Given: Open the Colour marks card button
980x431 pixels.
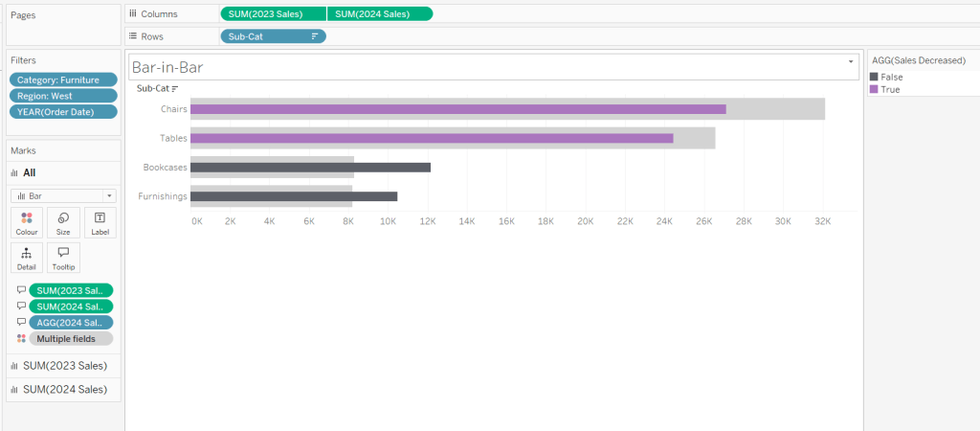Looking at the screenshot, I should [27, 222].
